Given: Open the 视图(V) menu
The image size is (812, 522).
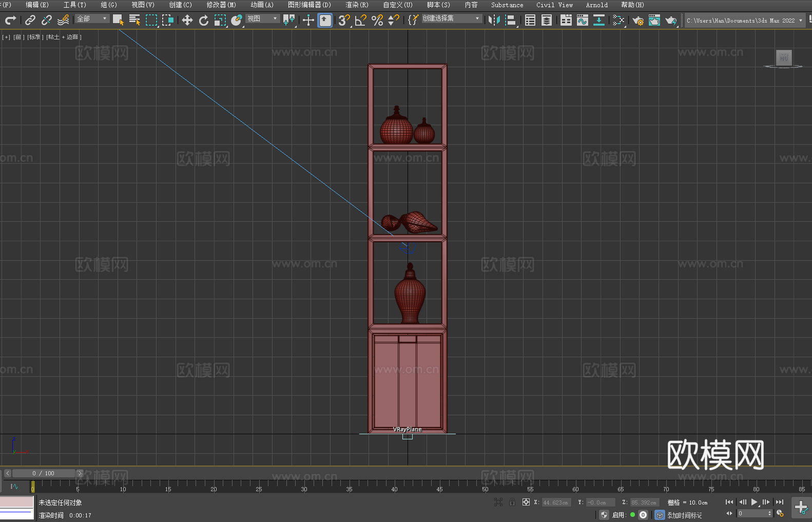Looking at the screenshot, I should pyautogui.click(x=143, y=5).
